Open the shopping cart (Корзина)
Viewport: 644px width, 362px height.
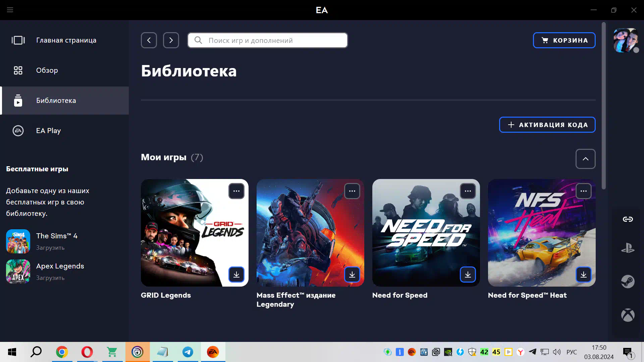point(564,40)
